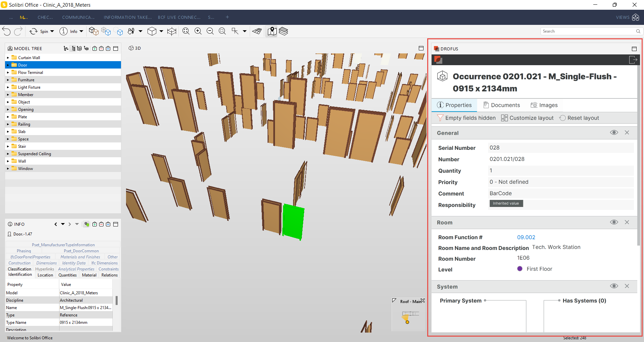The height and width of the screenshot is (342, 644).
Task: Click the Layers icon in the toolbar
Action: coord(284,31)
